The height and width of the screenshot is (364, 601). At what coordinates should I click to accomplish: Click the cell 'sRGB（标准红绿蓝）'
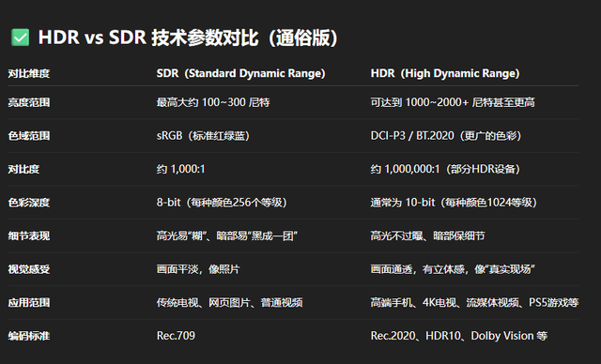point(203,136)
